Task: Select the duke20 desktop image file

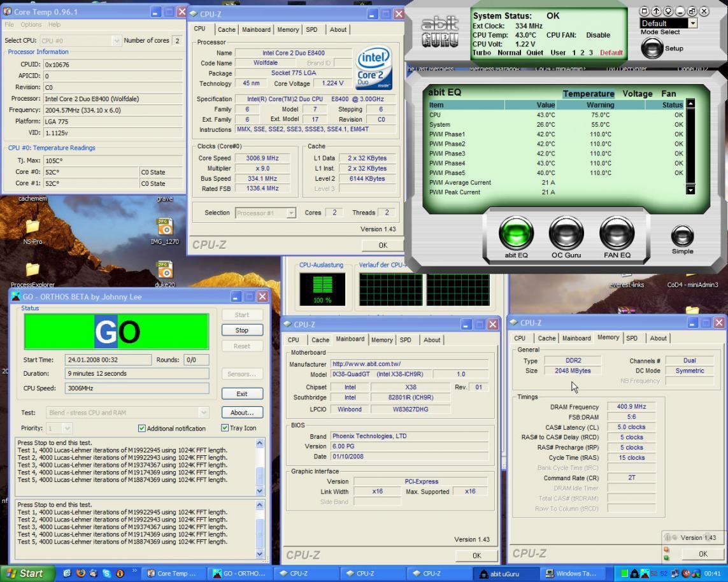Action: coord(165,274)
